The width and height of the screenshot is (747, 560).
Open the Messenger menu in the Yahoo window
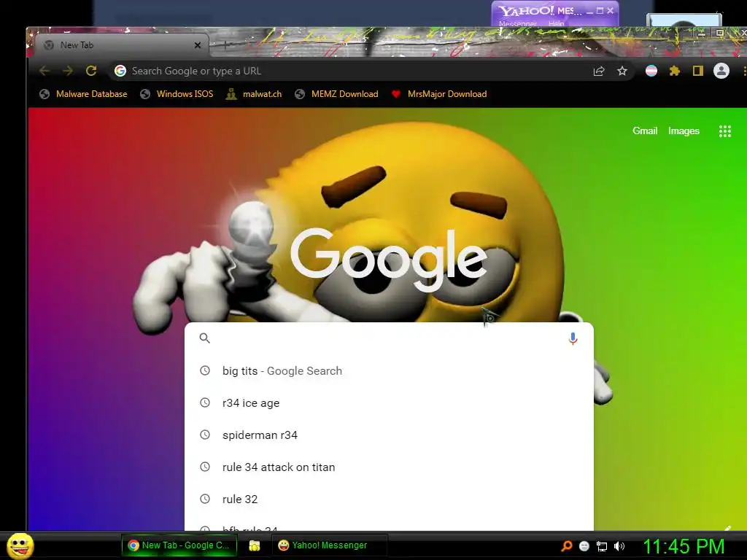click(x=517, y=24)
